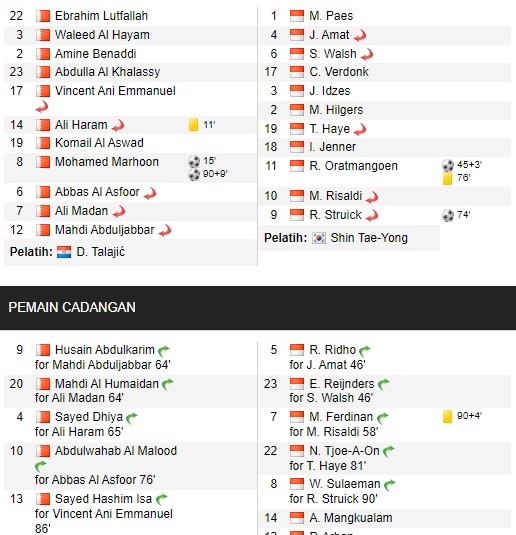This screenshot has width=516, height=535.
Task: Click R. Oratmangoen's 76' yellow card
Action: pos(447,178)
